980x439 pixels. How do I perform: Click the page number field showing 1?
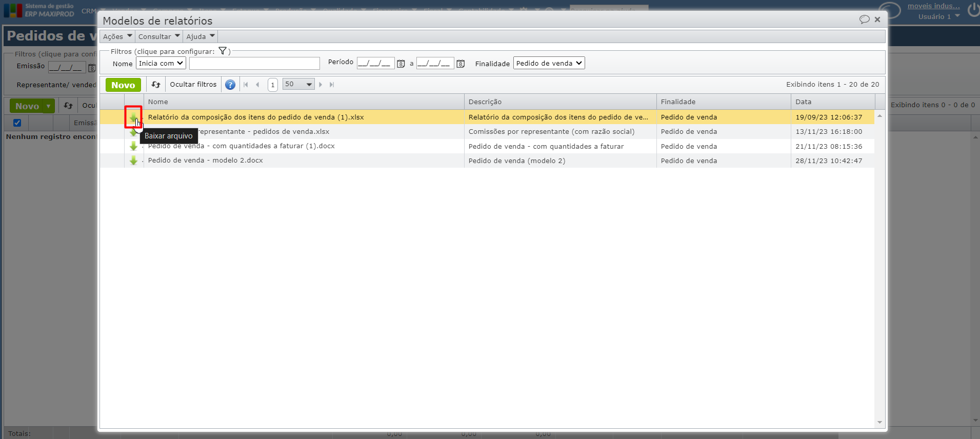click(x=273, y=85)
